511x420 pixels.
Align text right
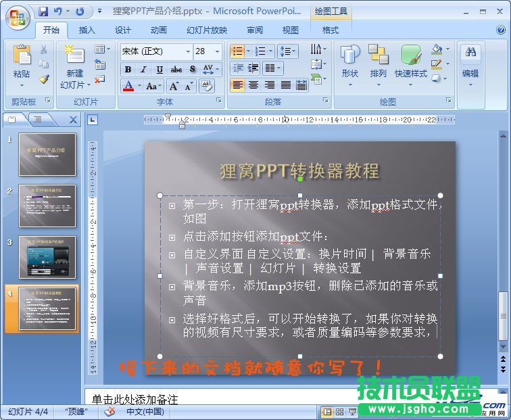coord(269,85)
